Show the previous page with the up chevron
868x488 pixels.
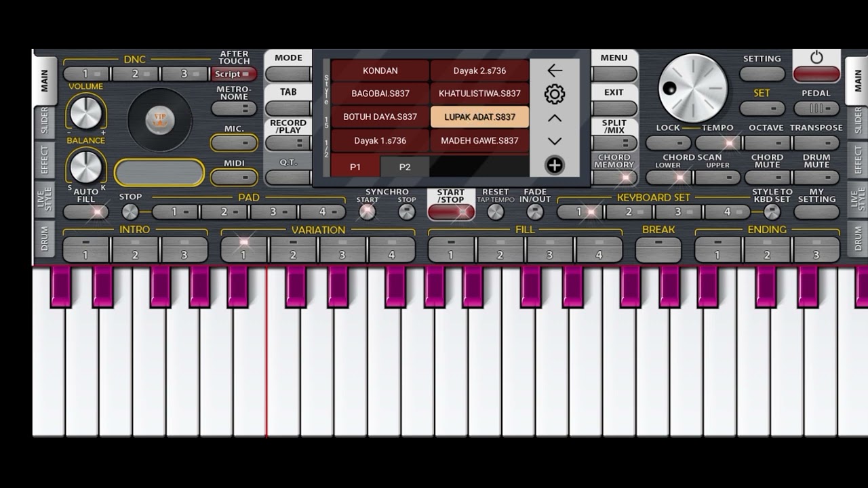555,118
